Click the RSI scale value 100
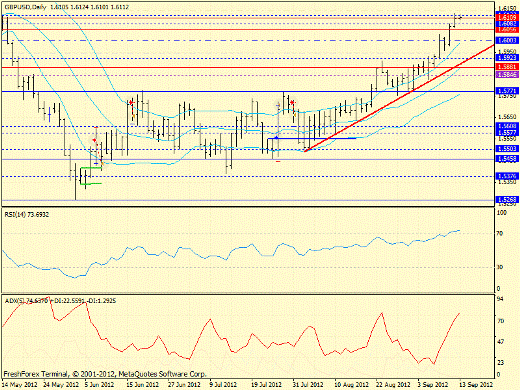This screenshot has width=520, height=390. pyautogui.click(x=501, y=213)
